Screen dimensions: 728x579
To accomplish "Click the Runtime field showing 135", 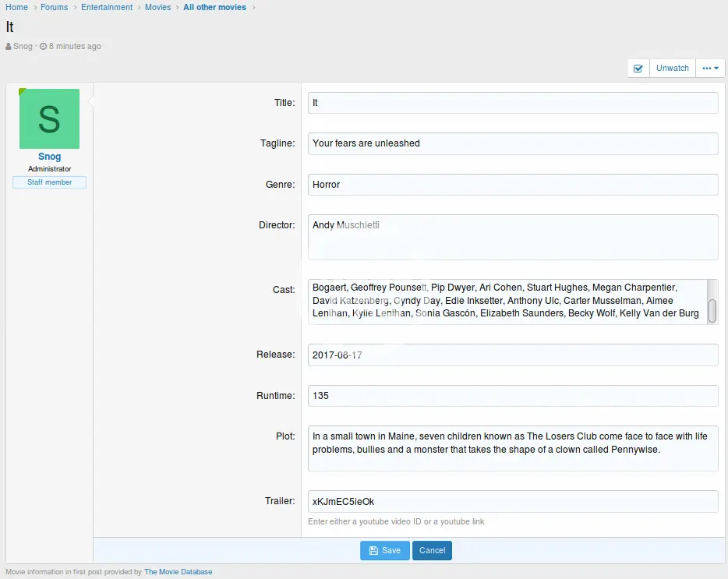I will [x=512, y=396].
